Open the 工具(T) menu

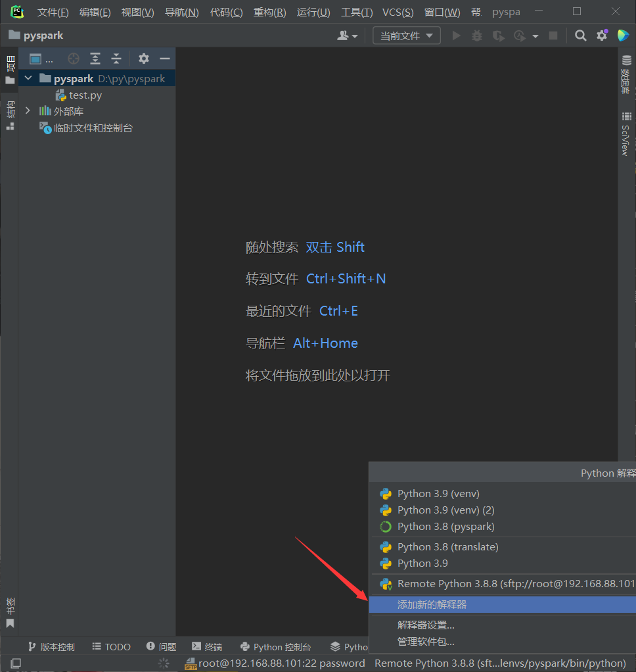[356, 12]
